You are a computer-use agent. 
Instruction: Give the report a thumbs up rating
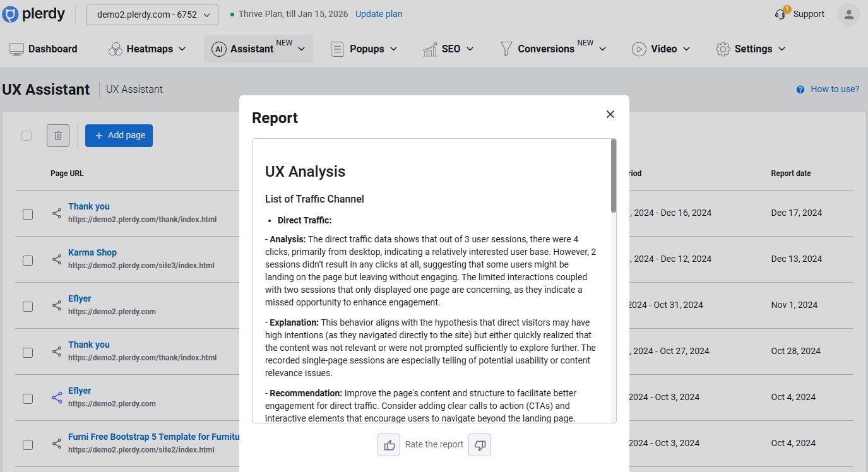point(389,445)
